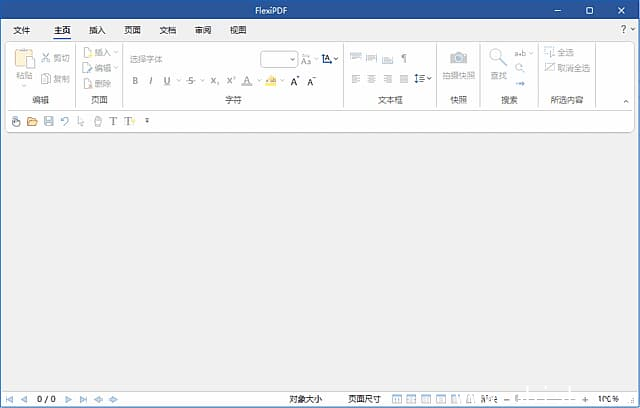
Task: Open the line spacing dropdown
Action: [x=422, y=78]
